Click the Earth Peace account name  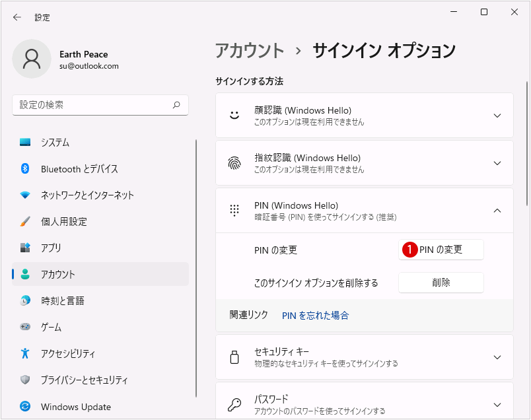[x=84, y=54]
